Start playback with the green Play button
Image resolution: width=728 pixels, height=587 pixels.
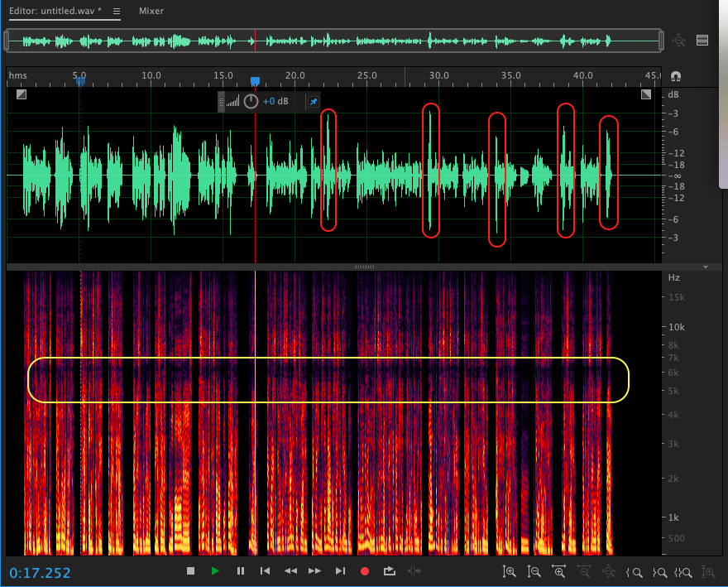point(215,571)
